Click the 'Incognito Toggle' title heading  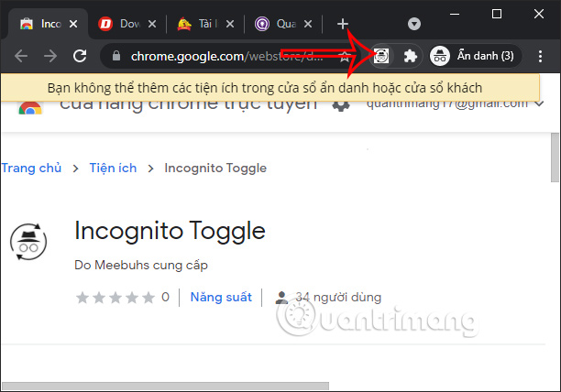click(170, 231)
